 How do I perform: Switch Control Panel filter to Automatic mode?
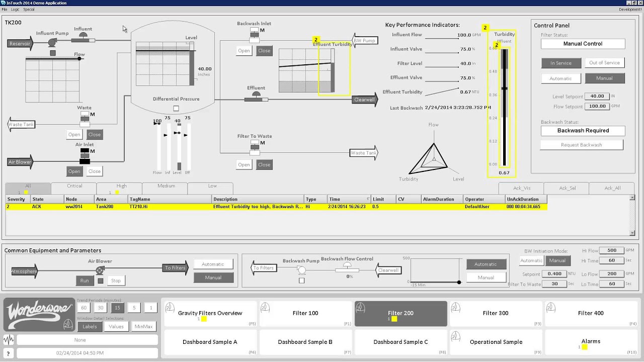pos(561,78)
